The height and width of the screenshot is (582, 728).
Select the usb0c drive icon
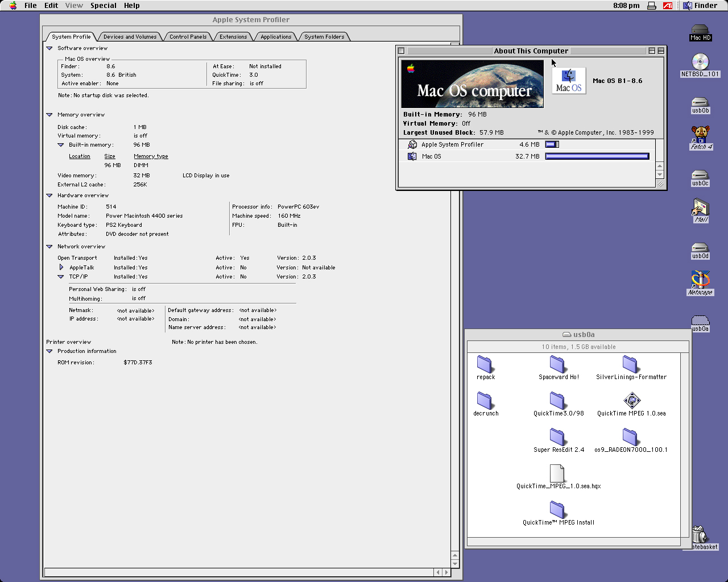pos(700,174)
